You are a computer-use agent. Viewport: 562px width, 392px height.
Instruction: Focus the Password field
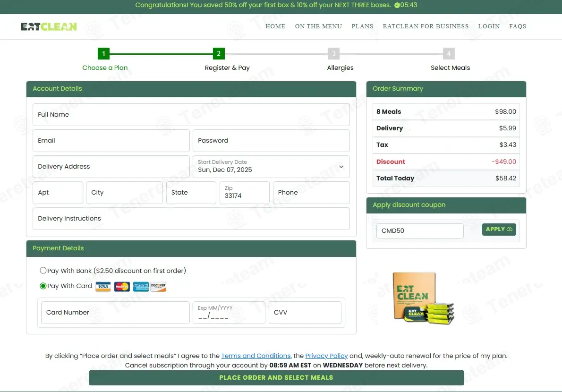pyautogui.click(x=272, y=140)
